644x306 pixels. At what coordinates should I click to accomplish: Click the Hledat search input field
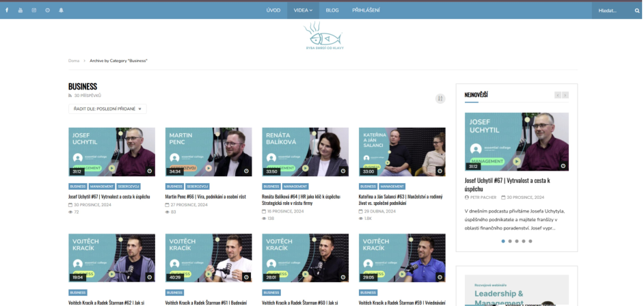click(613, 11)
